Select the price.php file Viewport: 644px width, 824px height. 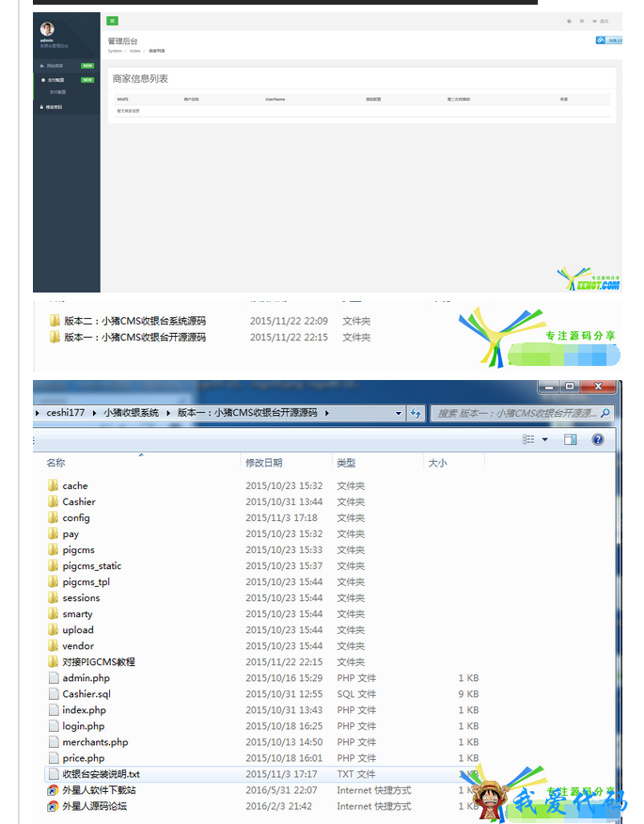click(76, 758)
